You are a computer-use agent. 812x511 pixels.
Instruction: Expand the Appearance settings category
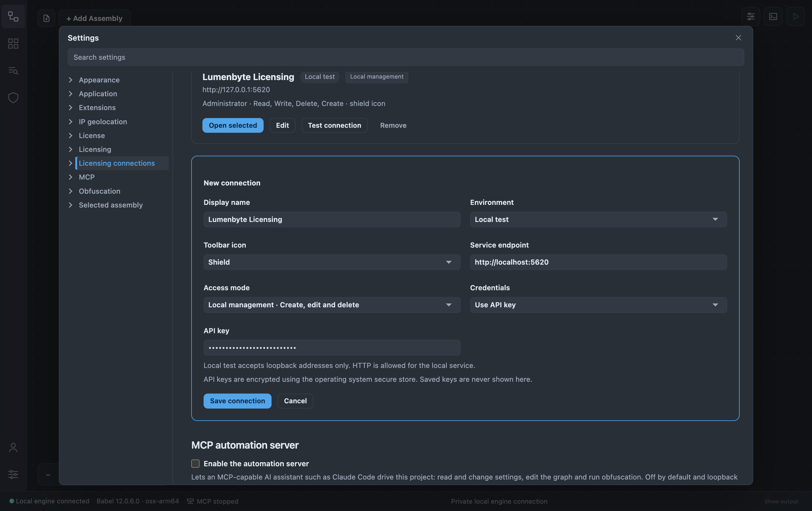tap(71, 80)
